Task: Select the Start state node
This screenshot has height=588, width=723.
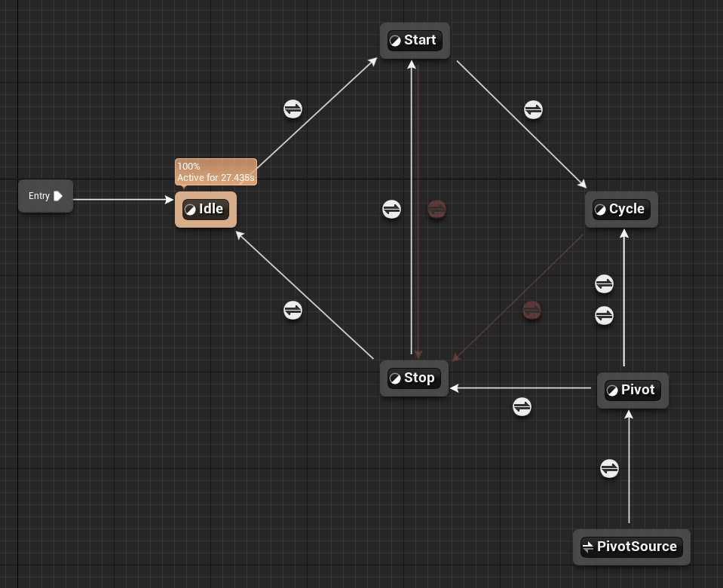Action: [x=415, y=41]
